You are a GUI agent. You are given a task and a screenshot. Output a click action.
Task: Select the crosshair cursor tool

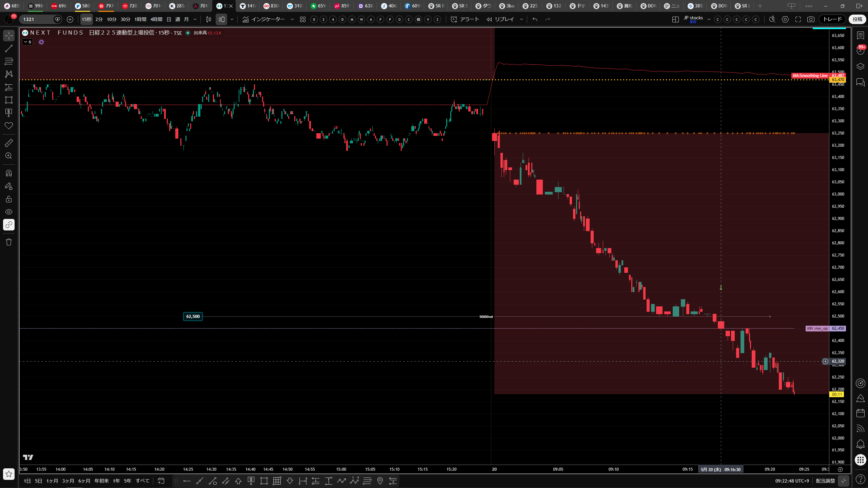(9, 36)
